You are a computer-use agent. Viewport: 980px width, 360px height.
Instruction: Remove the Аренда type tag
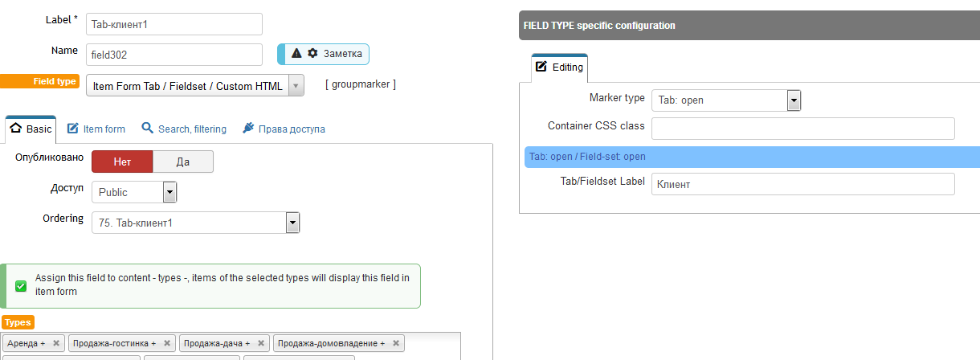pos(56,343)
